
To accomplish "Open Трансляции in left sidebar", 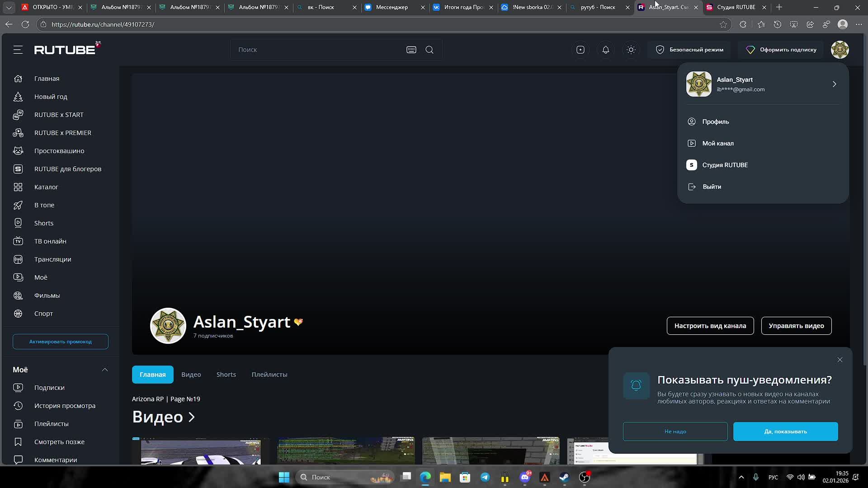I will pyautogui.click(x=52, y=259).
